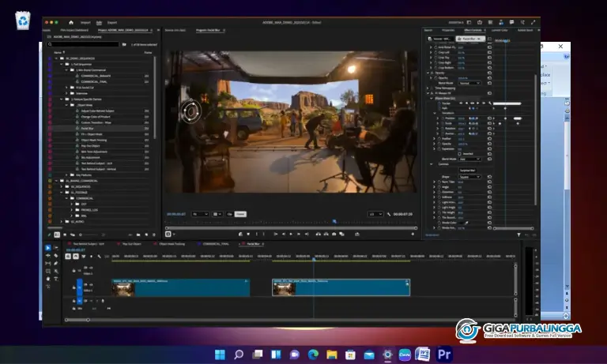This screenshot has width=607, height=364.
Task: Select the Ripple Edit tool
Action: coord(48,256)
